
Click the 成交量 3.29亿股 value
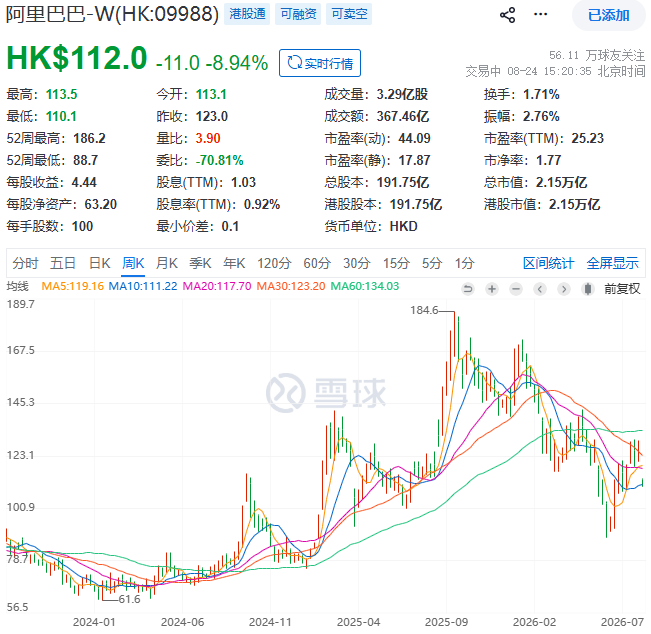[402, 94]
